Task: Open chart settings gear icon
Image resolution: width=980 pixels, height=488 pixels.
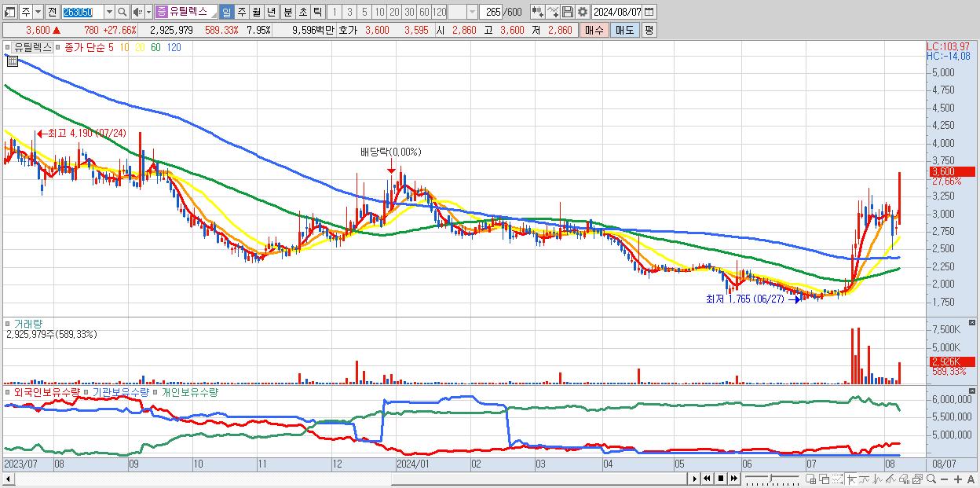Action: coord(582,12)
